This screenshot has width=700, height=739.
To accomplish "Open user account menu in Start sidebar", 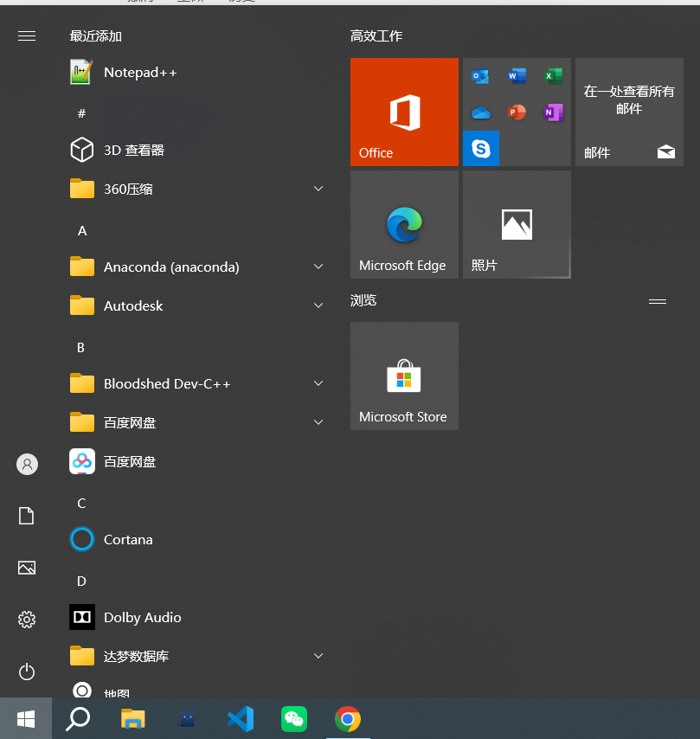I will (28, 464).
